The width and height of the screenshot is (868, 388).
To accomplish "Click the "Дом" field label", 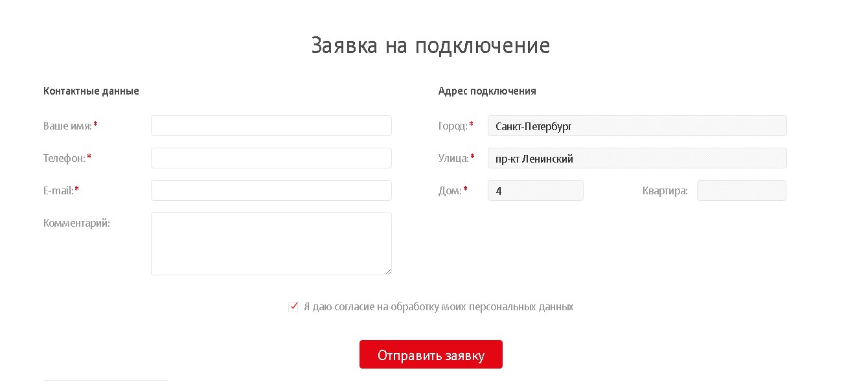I will 450,190.
